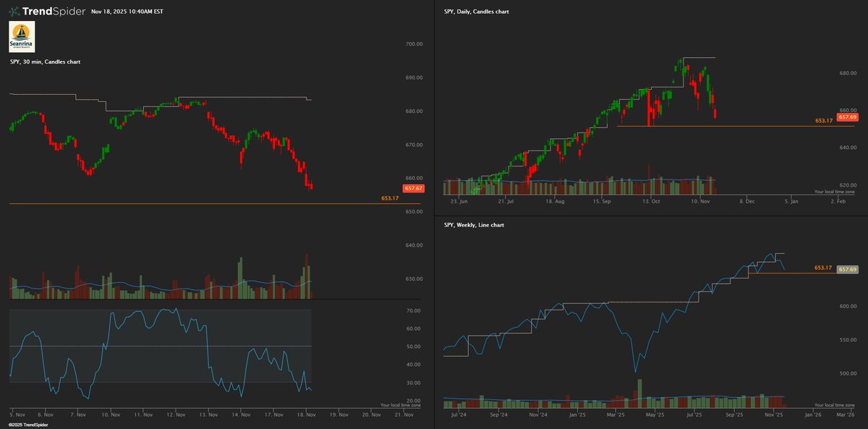Click the orange 653.17 label on Weekly chart
Viewport: 868px width, 429px height.
(823, 268)
